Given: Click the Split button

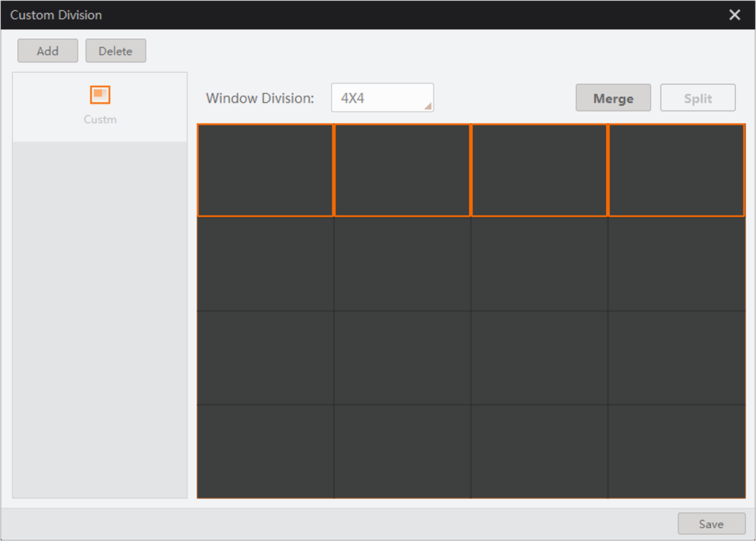Looking at the screenshot, I should 697,98.
